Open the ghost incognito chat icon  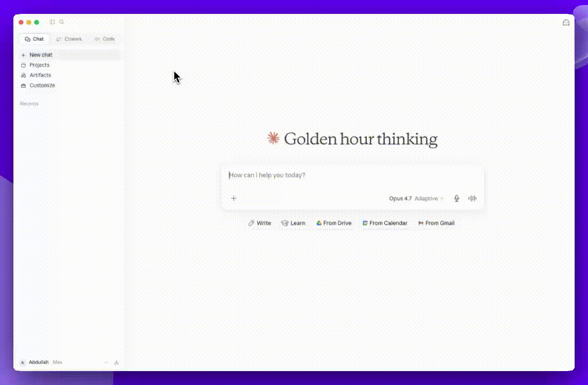(x=566, y=23)
